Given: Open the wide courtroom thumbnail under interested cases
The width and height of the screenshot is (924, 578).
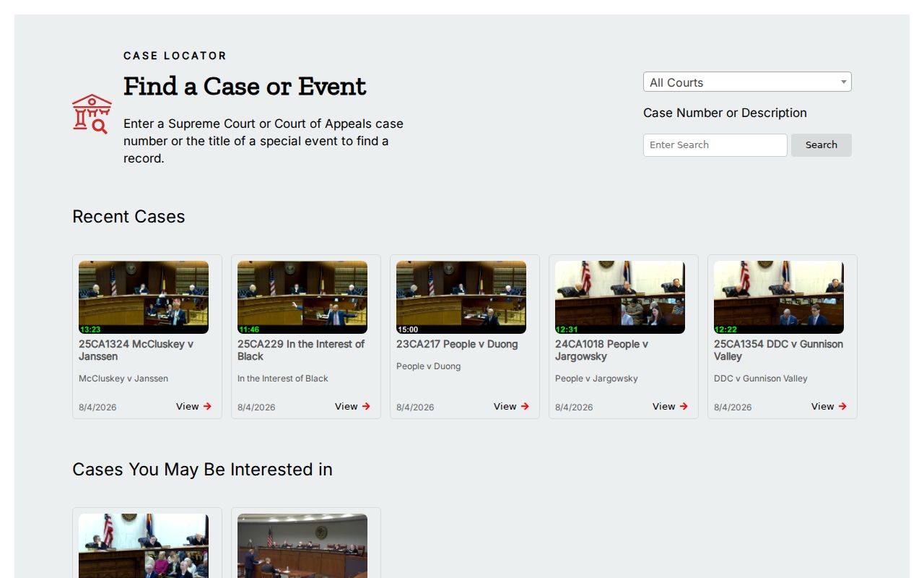Looking at the screenshot, I should pos(302,545).
